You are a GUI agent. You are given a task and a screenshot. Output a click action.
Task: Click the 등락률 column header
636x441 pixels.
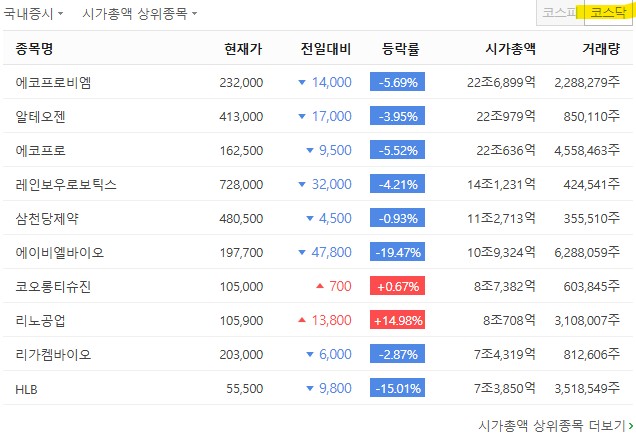coord(400,49)
